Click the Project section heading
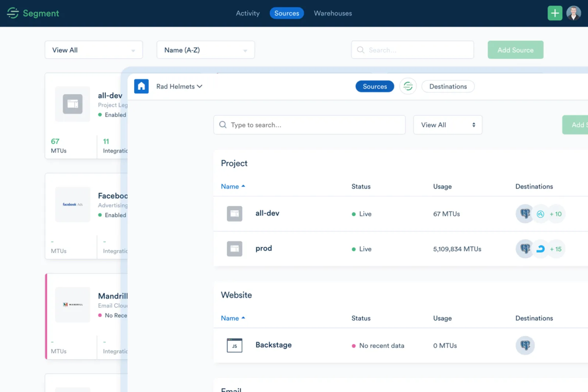This screenshot has height=392, width=588. pyautogui.click(x=234, y=163)
